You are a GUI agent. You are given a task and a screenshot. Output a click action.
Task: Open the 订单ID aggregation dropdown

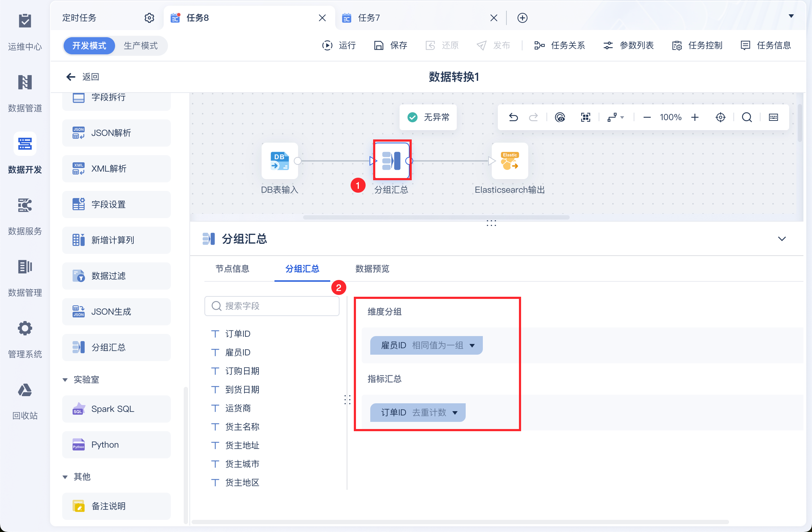[x=455, y=413]
